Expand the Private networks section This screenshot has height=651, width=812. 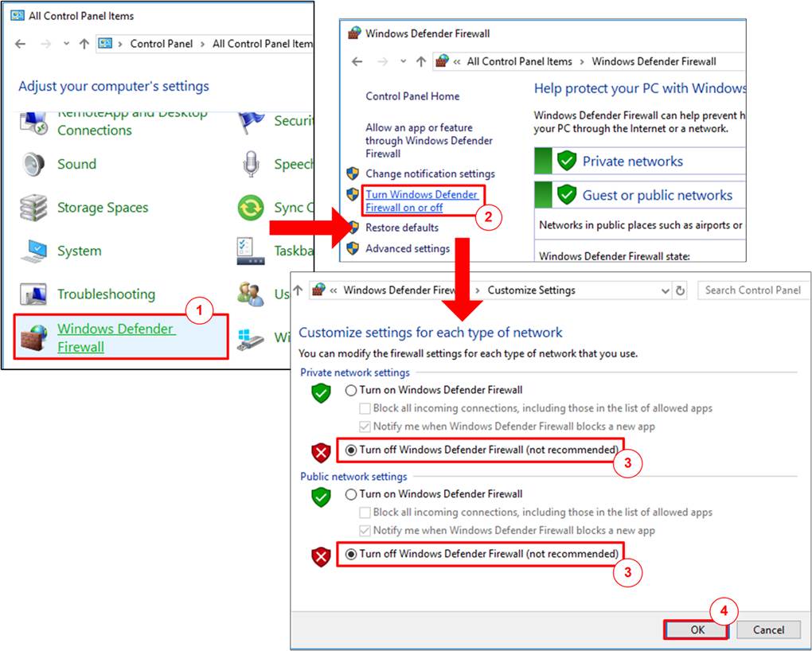640,161
